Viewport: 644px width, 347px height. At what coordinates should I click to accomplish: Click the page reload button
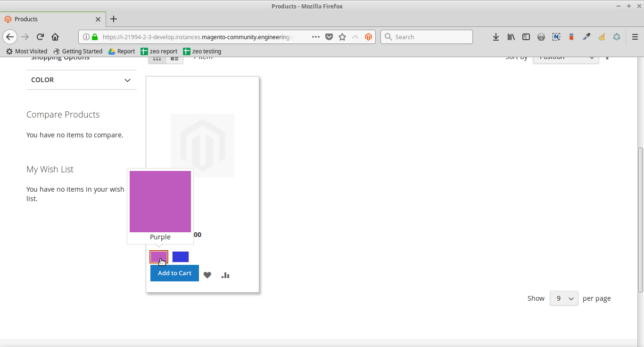(40, 36)
